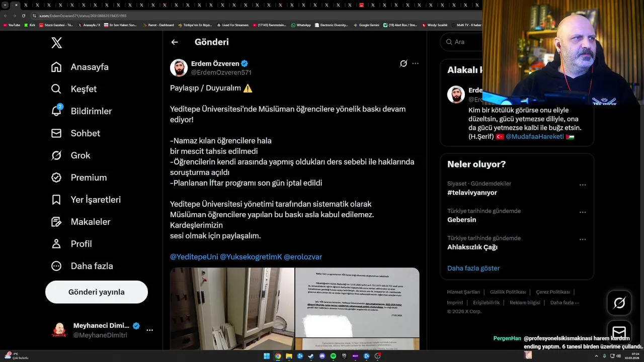Expand the footer Daha fazla menu
Viewport: 644px width, 362px height.
click(x=565, y=303)
